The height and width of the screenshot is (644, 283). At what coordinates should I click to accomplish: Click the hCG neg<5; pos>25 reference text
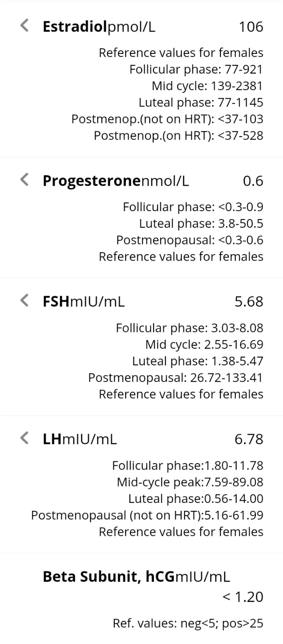coord(188,623)
